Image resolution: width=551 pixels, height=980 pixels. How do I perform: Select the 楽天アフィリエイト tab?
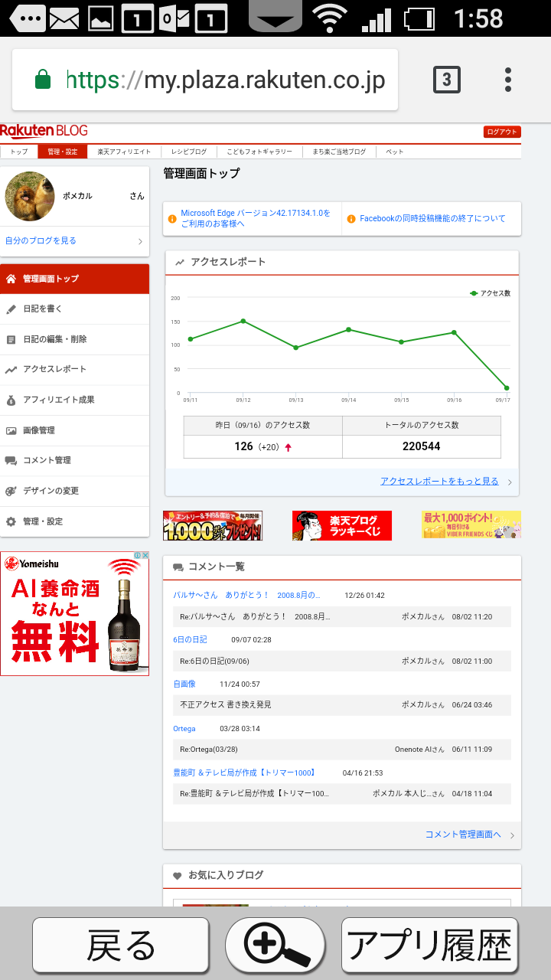click(x=124, y=152)
